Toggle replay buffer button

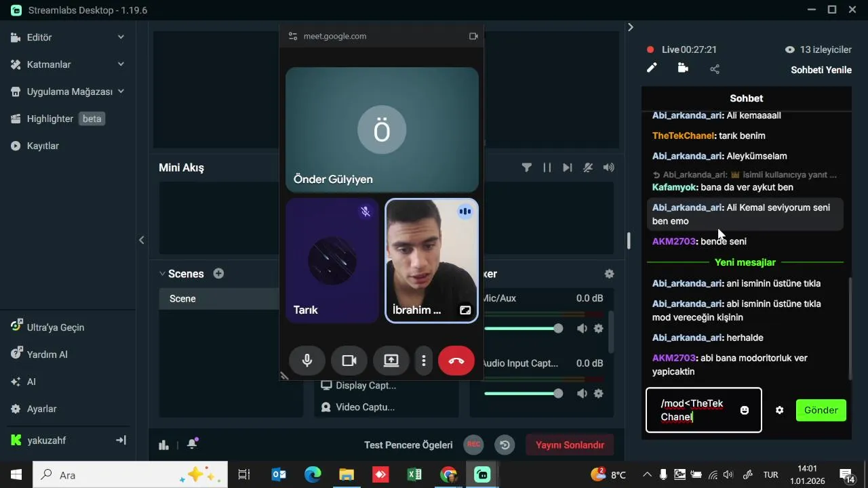click(505, 445)
